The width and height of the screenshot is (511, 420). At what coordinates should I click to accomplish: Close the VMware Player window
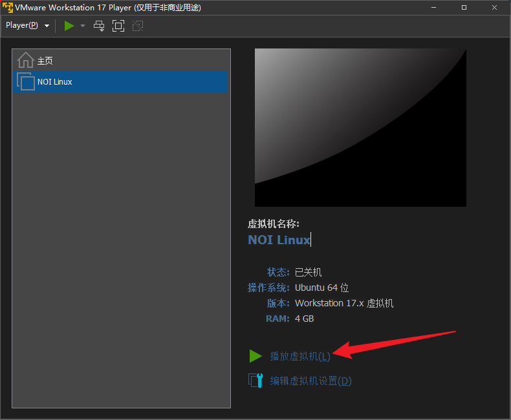tap(494, 7)
